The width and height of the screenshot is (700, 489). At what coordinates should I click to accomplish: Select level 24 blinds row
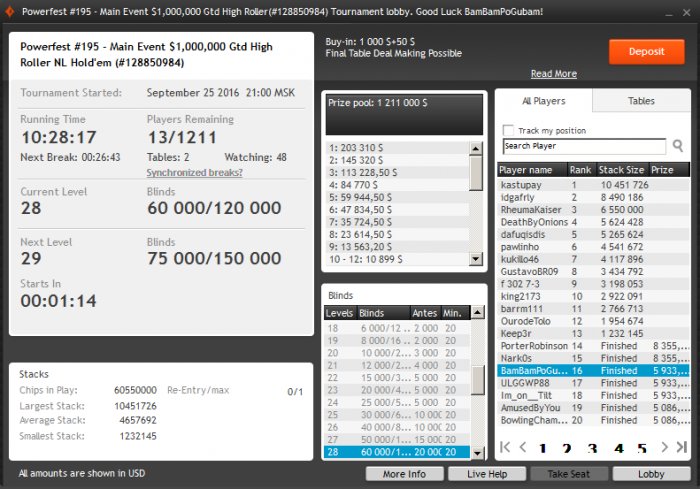click(397, 402)
